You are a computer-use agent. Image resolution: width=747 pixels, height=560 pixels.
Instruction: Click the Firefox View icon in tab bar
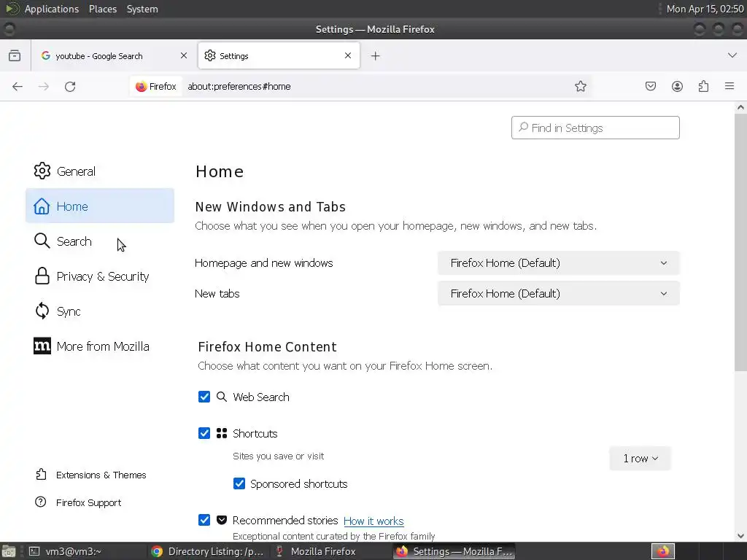click(x=15, y=56)
